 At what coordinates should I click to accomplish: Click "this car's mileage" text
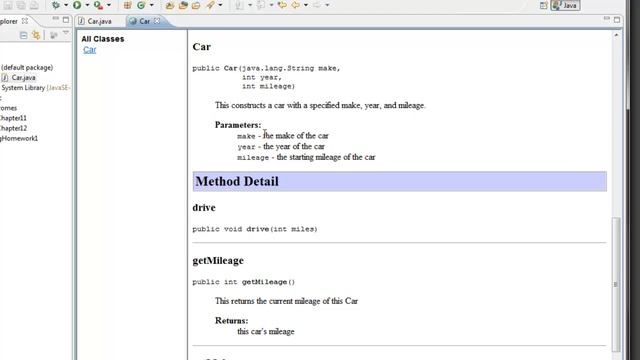(x=266, y=331)
